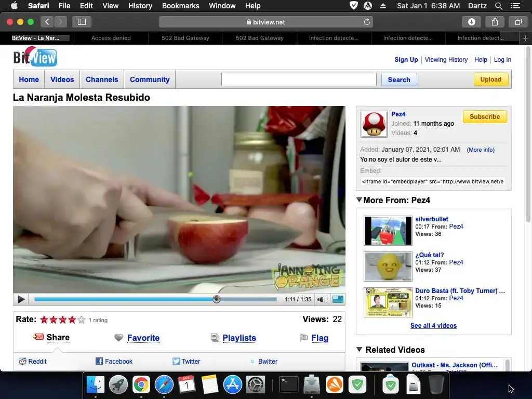Click Safari's share button
This screenshot has height=399, width=532.
coord(495,22)
